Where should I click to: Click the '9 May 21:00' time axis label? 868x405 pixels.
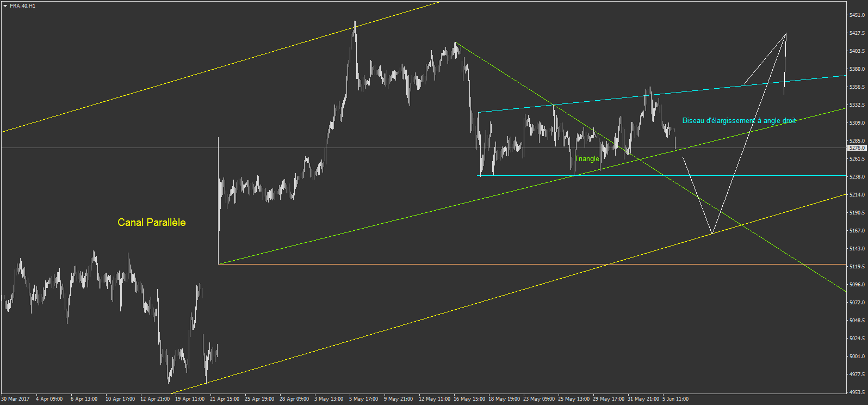tap(399, 399)
